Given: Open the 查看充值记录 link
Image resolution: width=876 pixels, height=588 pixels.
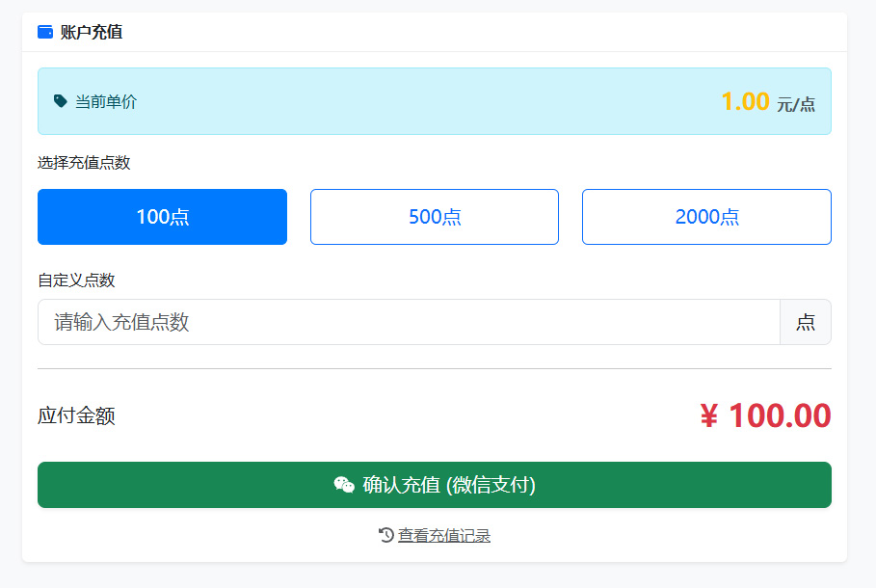Looking at the screenshot, I should click(443, 536).
